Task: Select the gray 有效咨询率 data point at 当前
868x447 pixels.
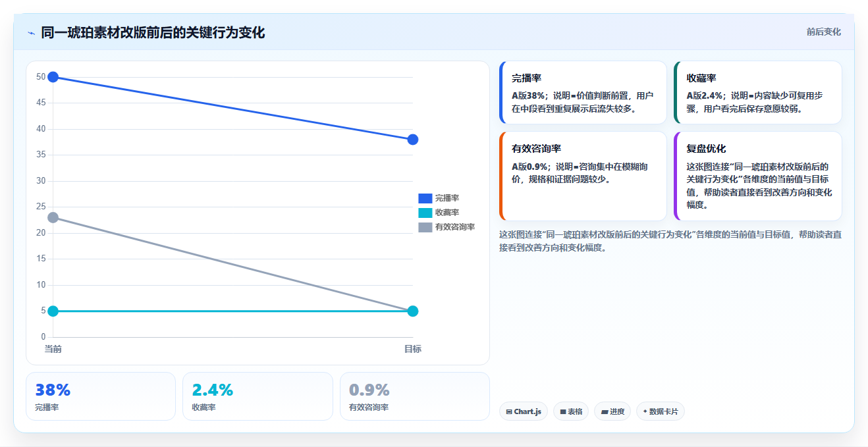Action: point(53,217)
